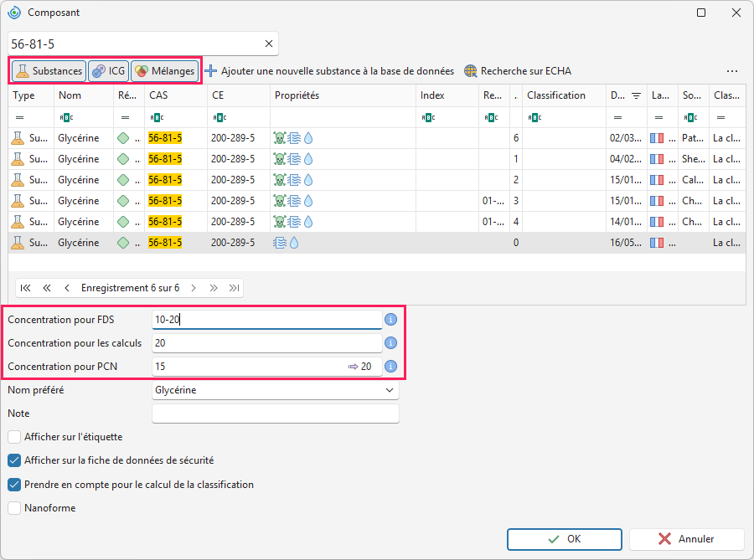Add a new substance to the database

pos(329,71)
